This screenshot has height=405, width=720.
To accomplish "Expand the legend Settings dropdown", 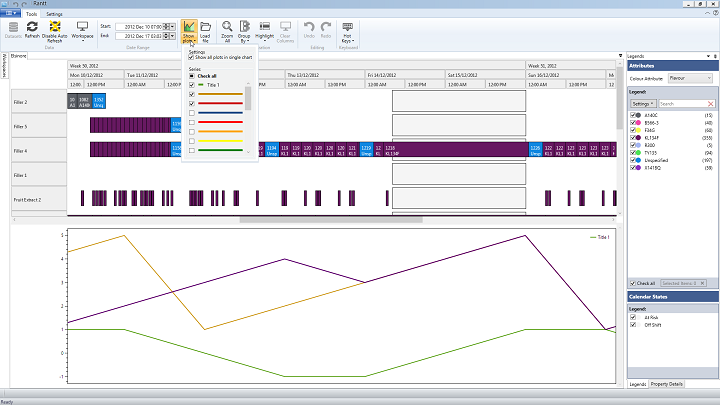I will (x=642, y=103).
